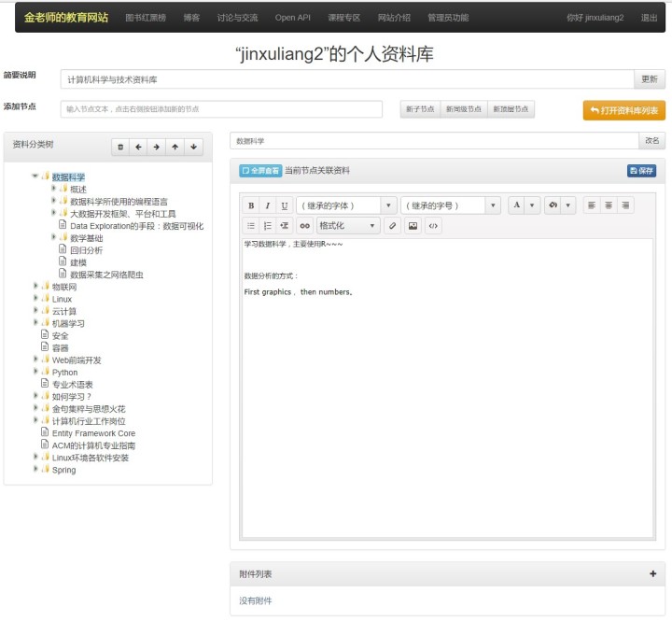The height and width of the screenshot is (621, 672).
Task: Open the background color picker arrow
Action: (568, 205)
